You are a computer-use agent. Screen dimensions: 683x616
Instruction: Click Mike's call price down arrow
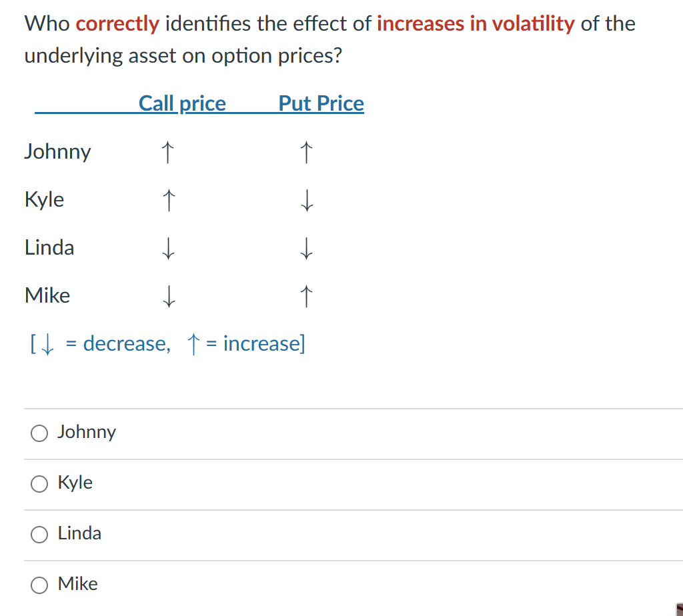tap(169, 296)
